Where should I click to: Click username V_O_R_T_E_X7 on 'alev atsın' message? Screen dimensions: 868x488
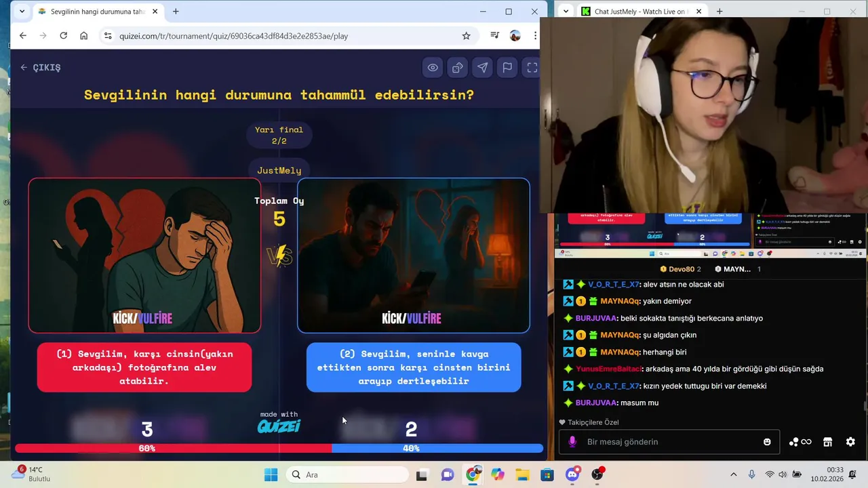click(x=613, y=285)
